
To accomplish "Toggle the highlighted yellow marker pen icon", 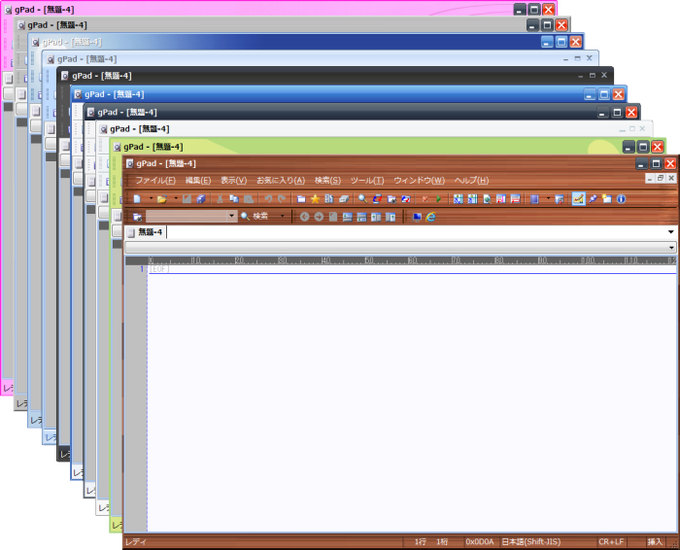I will (x=578, y=199).
